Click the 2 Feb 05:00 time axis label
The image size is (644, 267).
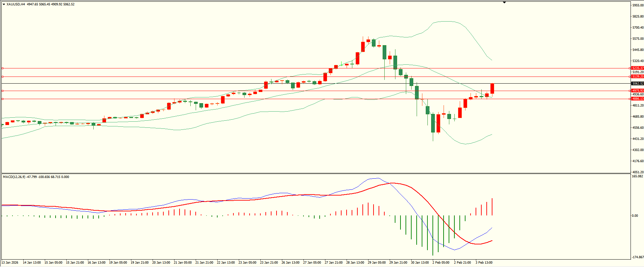coord(441,263)
